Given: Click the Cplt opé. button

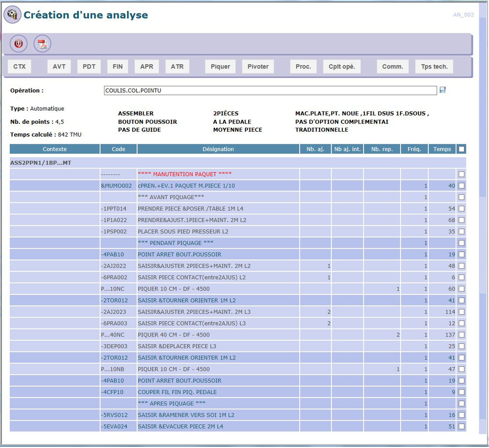Looking at the screenshot, I should point(342,67).
